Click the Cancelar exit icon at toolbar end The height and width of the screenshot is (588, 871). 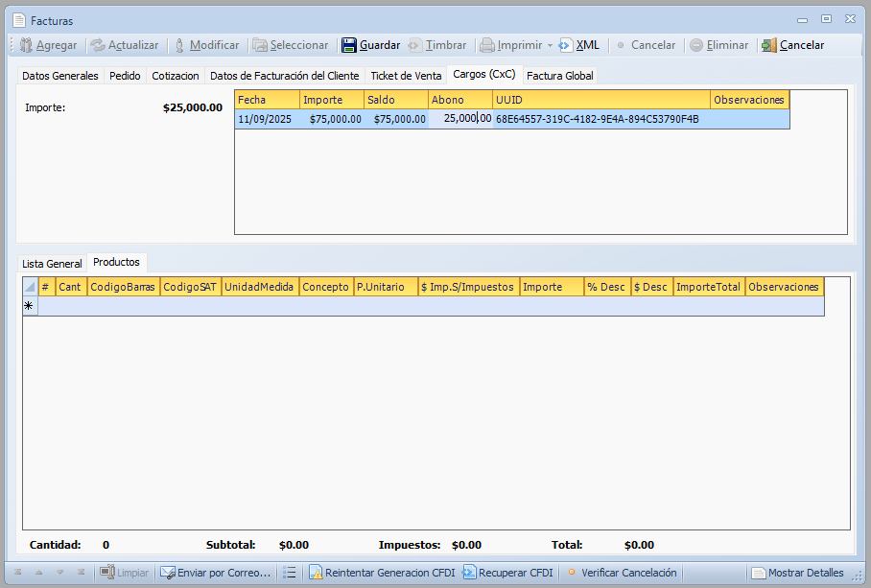(x=768, y=45)
